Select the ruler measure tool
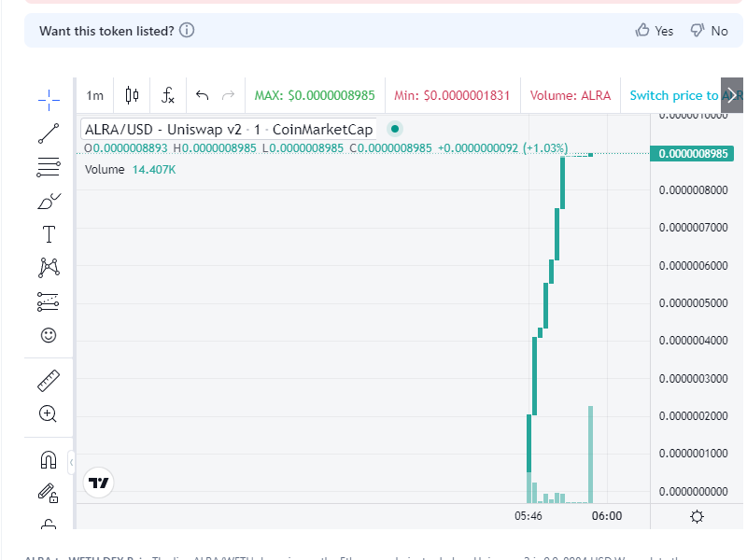 tap(49, 381)
